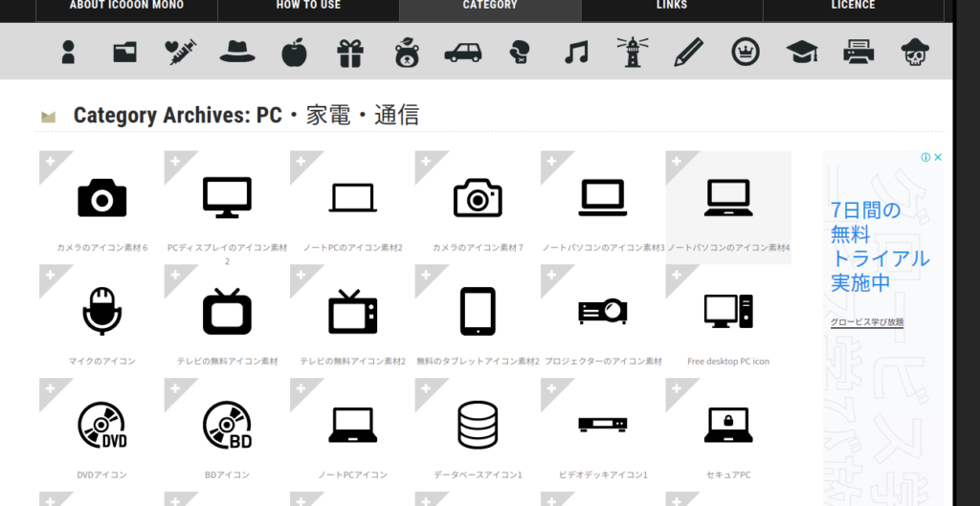Open the Links menu item

click(x=672, y=5)
